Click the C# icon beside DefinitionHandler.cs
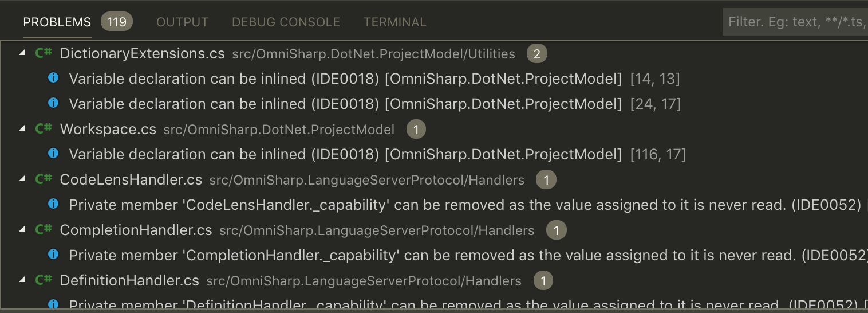The image size is (868, 313). pyautogui.click(x=44, y=281)
